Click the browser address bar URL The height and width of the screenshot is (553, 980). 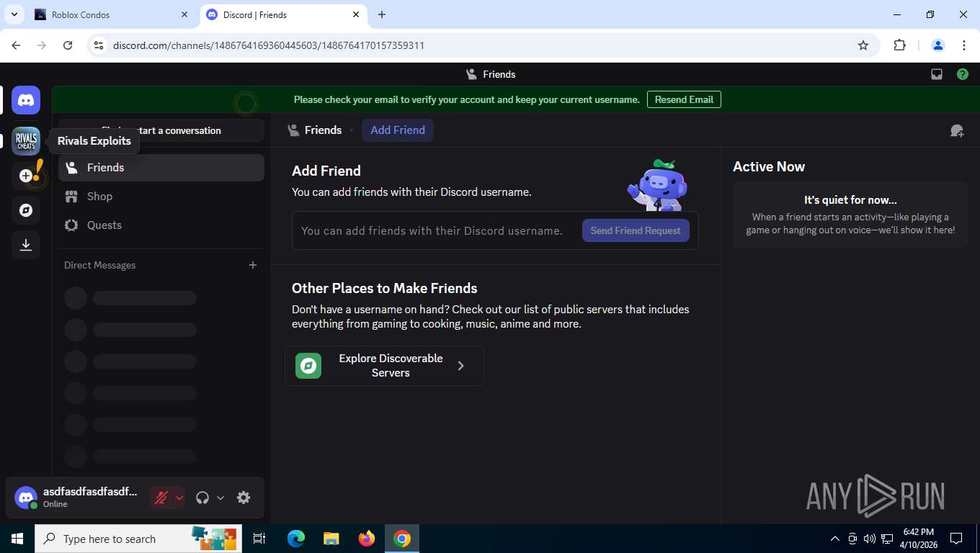[x=269, y=45]
